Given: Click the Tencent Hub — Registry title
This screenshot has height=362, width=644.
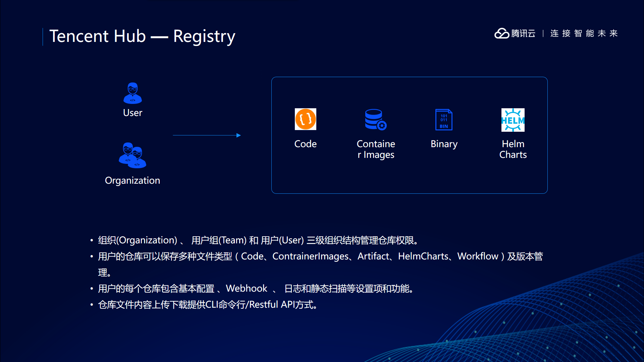Looking at the screenshot, I should [x=142, y=36].
